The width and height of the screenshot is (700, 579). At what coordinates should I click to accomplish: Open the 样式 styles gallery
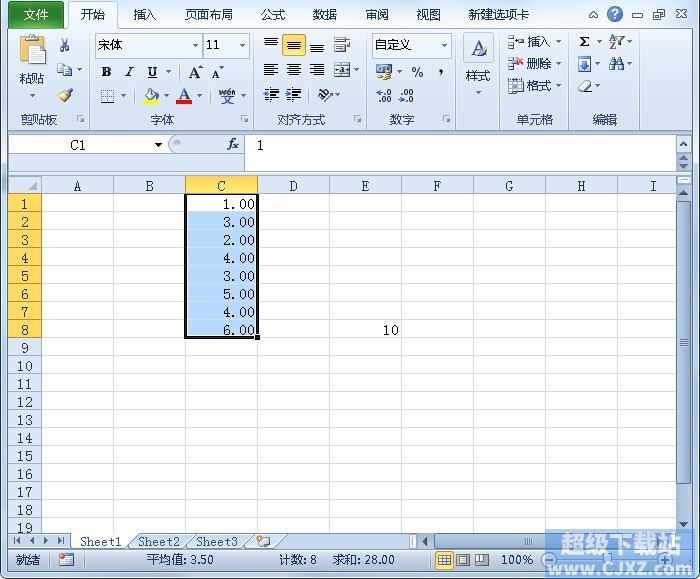[478, 65]
